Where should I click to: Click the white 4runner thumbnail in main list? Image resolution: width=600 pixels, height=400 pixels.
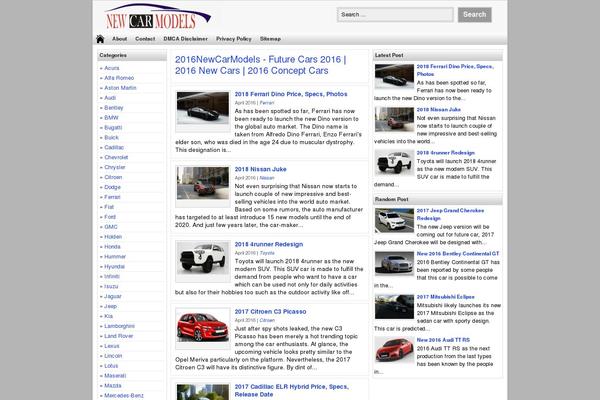click(203, 257)
